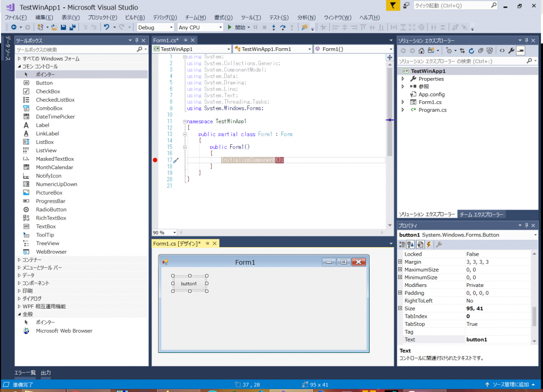Expand the Form1.cs node in Solution Explorer
The width and height of the screenshot is (543, 392).
click(x=403, y=102)
